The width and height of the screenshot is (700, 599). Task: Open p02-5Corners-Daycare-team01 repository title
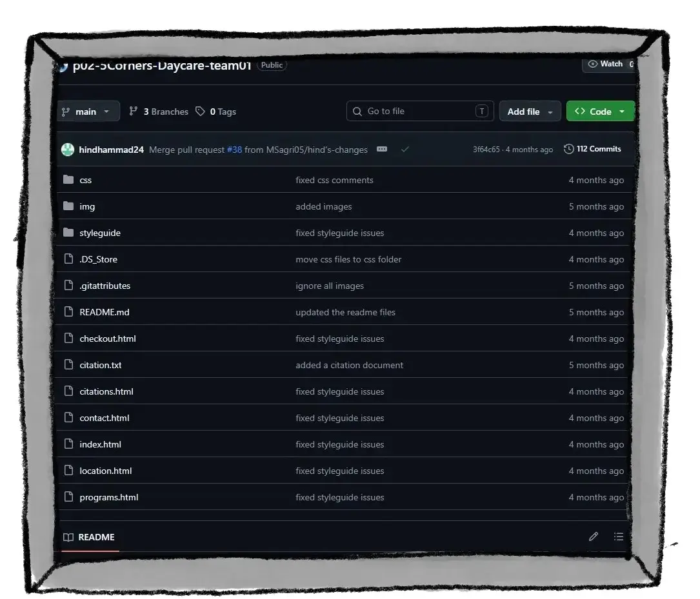[162, 66]
